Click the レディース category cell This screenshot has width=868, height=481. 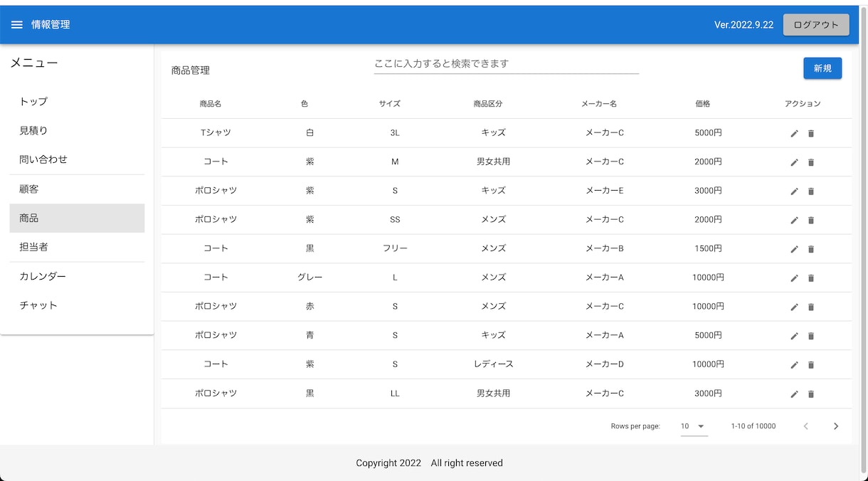click(x=494, y=364)
